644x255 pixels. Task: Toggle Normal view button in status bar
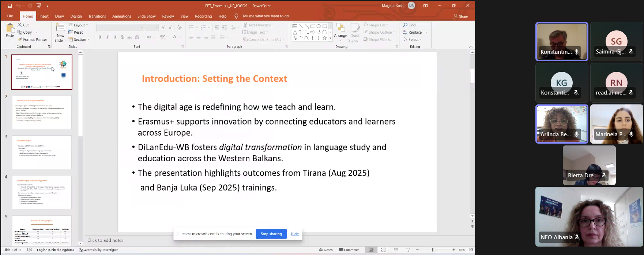(x=371, y=250)
